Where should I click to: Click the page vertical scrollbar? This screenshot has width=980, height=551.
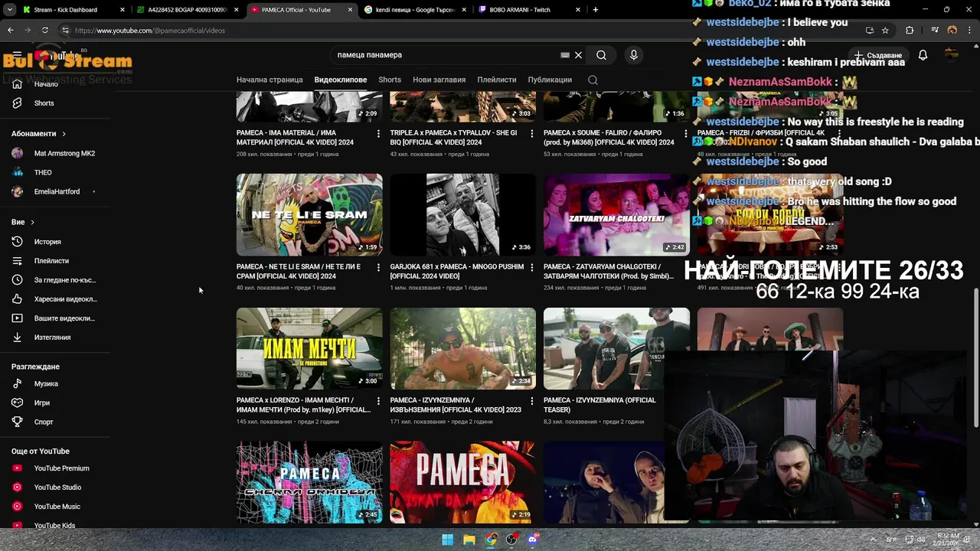pyautogui.click(x=976, y=358)
